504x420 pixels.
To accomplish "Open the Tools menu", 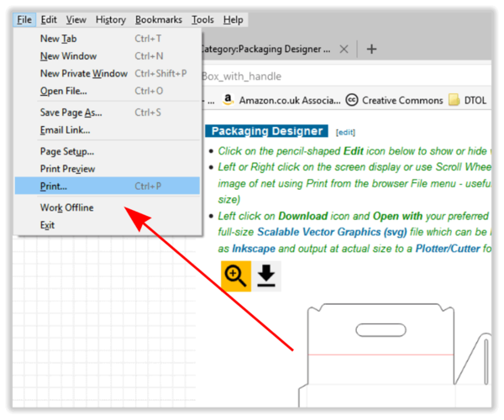I will click(202, 20).
